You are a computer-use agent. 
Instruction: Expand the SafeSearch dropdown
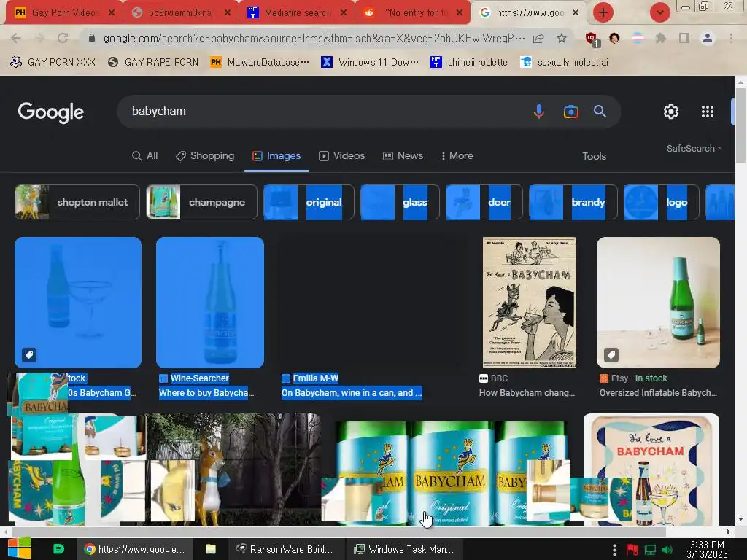[x=694, y=149]
